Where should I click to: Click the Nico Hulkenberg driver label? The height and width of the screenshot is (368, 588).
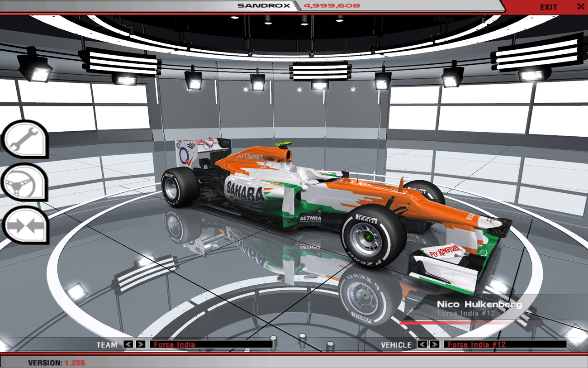(x=479, y=305)
